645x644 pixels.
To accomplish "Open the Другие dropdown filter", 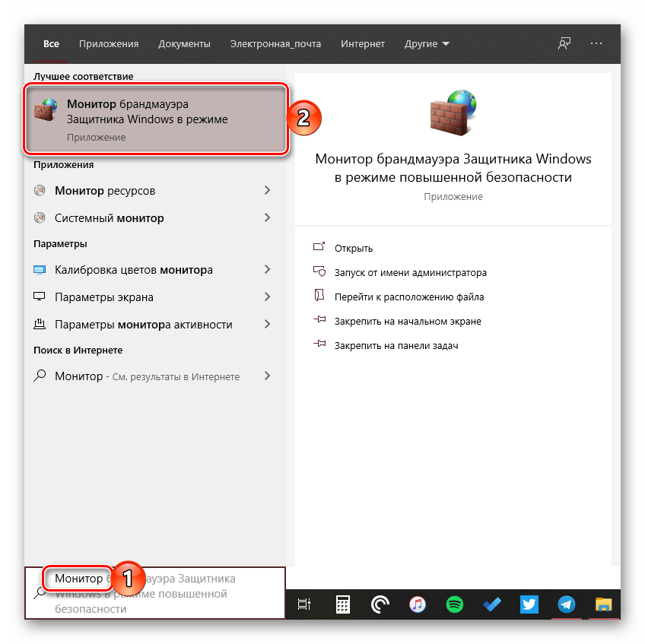I will point(427,43).
